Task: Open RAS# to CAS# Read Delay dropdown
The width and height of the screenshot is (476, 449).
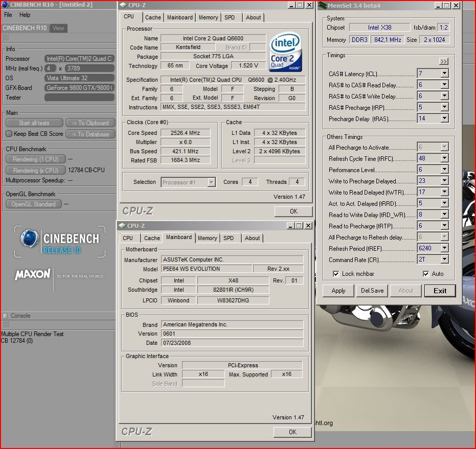Action: (444, 85)
